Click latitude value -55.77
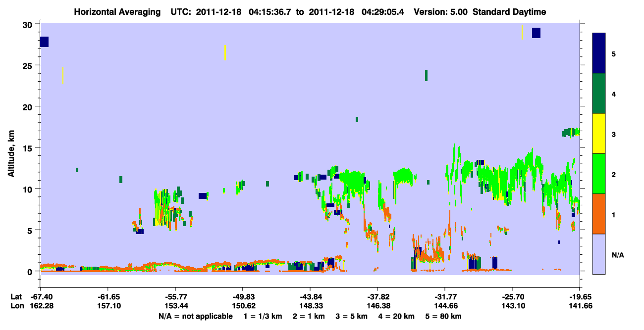644x330 pixels. 175,297
